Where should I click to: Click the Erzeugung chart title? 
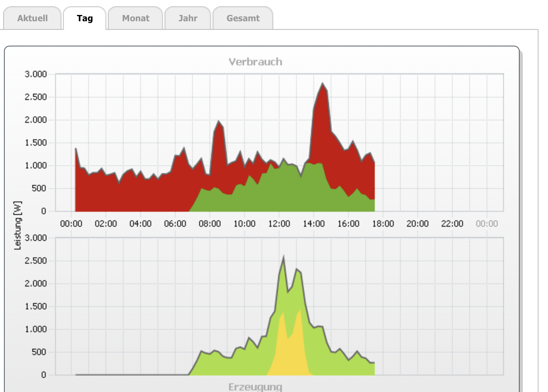coord(255,387)
